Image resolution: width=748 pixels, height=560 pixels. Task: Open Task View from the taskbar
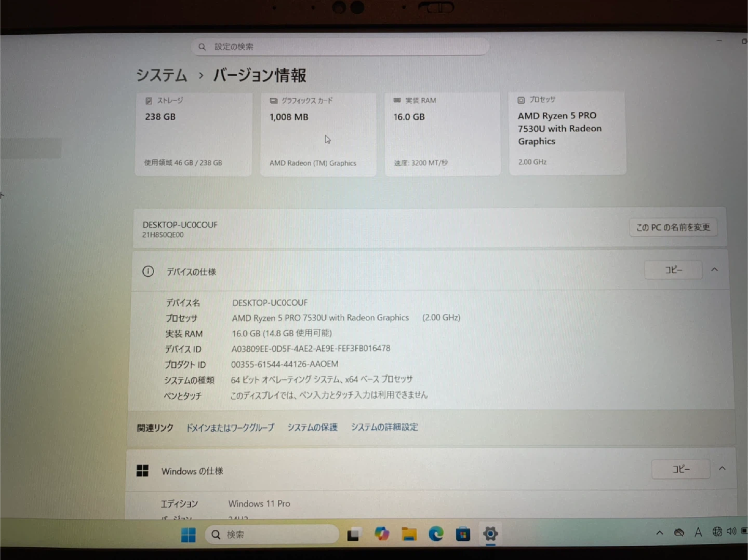pos(354,534)
